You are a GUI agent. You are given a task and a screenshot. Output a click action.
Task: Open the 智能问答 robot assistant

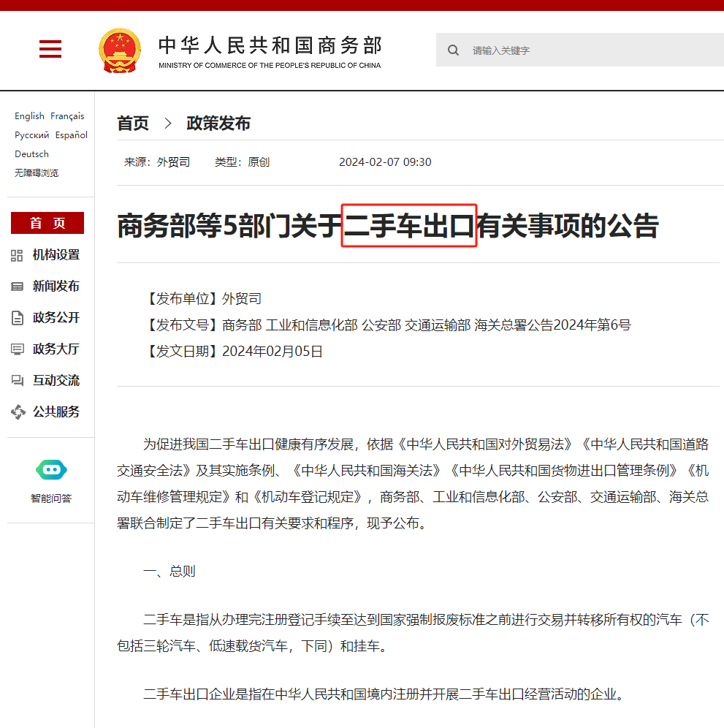(51, 470)
